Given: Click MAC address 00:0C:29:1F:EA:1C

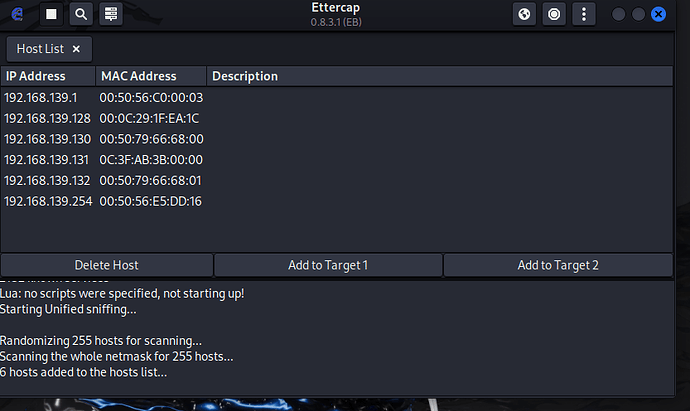Looking at the screenshot, I should point(149,118).
